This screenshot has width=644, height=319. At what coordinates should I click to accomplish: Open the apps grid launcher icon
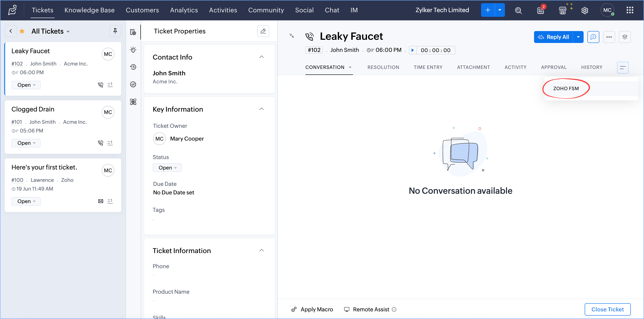(x=630, y=10)
